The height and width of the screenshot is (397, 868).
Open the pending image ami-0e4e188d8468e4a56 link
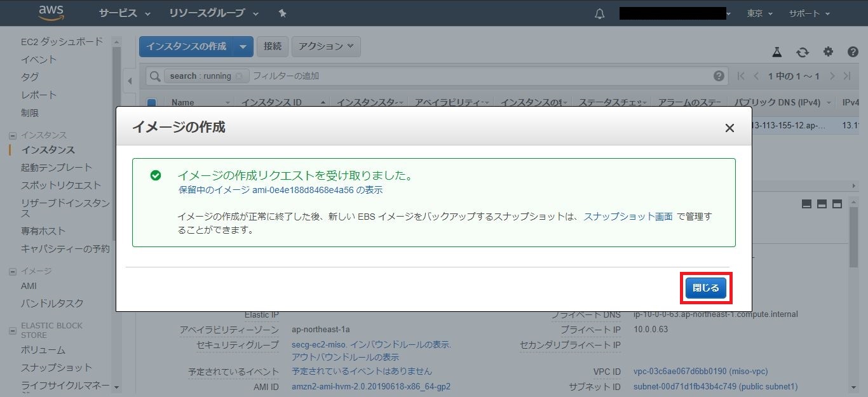[x=280, y=190]
